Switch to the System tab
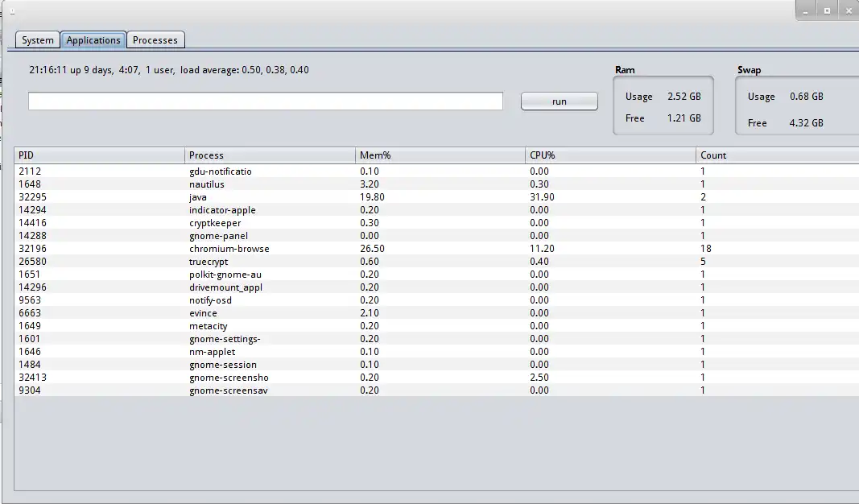 click(38, 40)
